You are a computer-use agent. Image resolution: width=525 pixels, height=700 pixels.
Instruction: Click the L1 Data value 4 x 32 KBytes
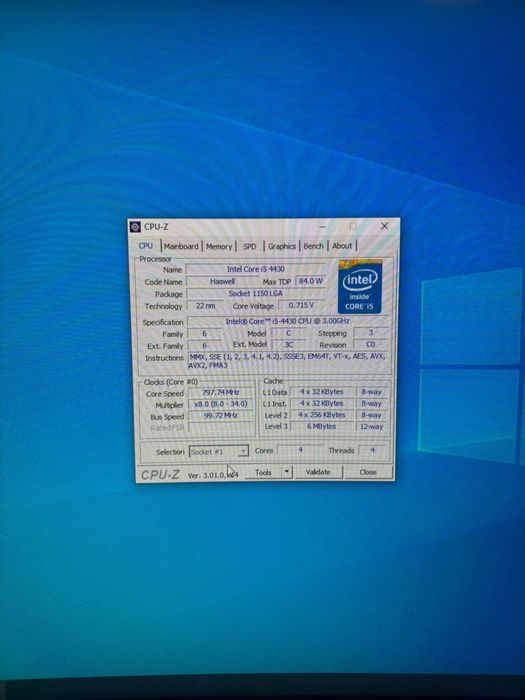coord(322,392)
